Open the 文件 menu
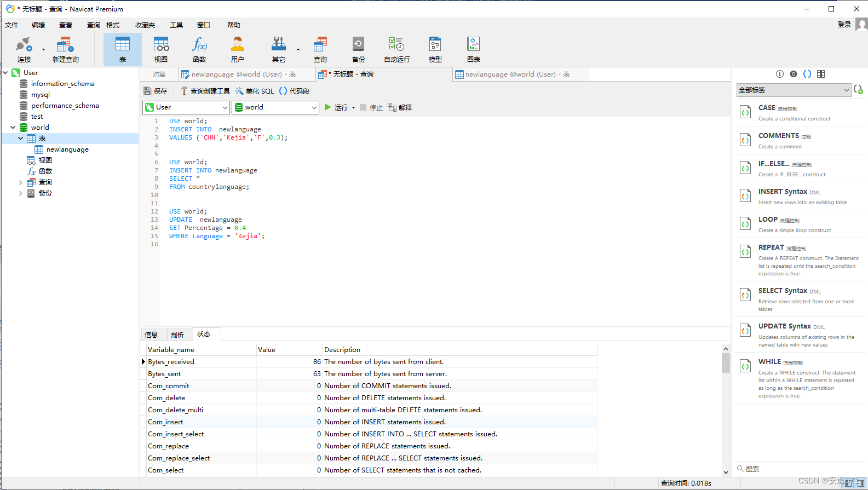This screenshot has width=868, height=490. pyautogui.click(x=12, y=25)
